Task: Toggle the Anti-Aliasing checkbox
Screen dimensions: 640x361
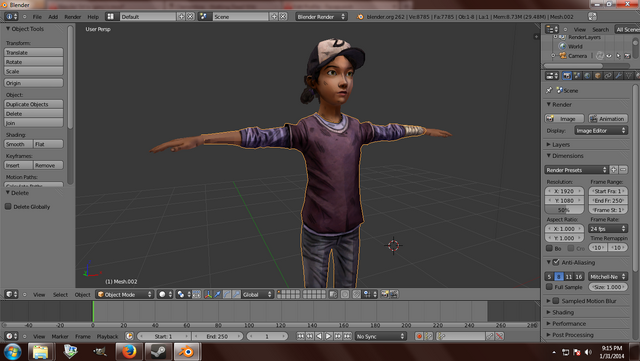Action: point(556,262)
